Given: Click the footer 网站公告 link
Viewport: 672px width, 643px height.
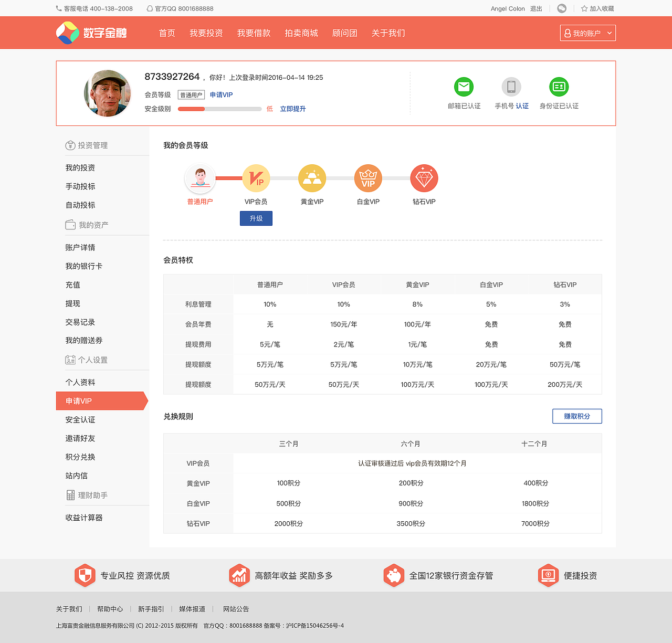Looking at the screenshot, I should 236,609.
